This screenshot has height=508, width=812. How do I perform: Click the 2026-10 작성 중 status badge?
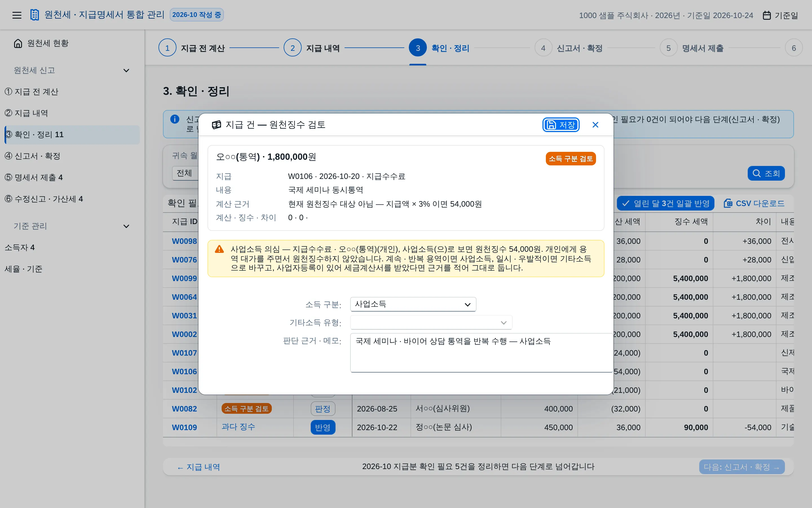click(x=197, y=15)
